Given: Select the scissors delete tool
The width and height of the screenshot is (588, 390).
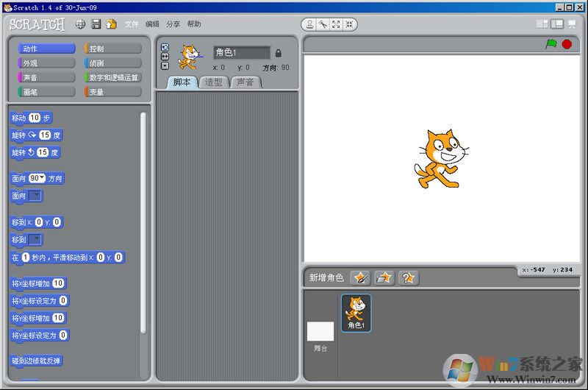Looking at the screenshot, I should click(323, 24).
